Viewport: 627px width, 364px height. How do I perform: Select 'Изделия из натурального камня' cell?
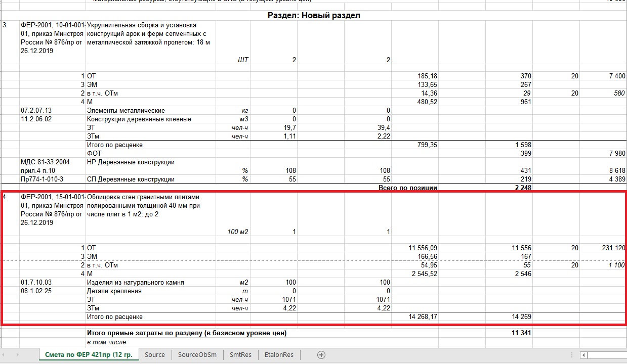(136, 282)
